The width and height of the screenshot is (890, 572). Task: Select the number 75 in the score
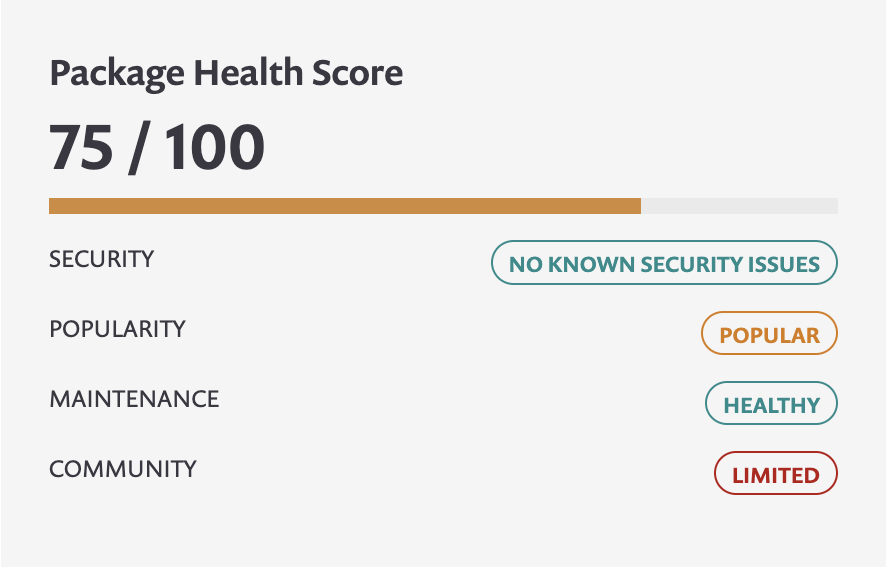coord(82,148)
